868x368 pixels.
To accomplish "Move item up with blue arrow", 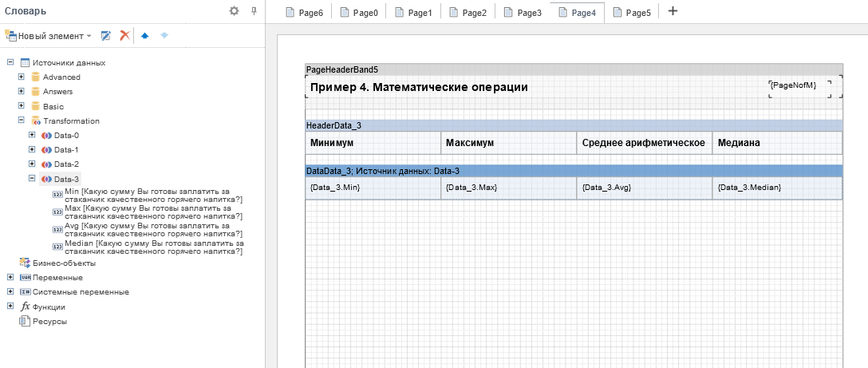I will tap(144, 36).
